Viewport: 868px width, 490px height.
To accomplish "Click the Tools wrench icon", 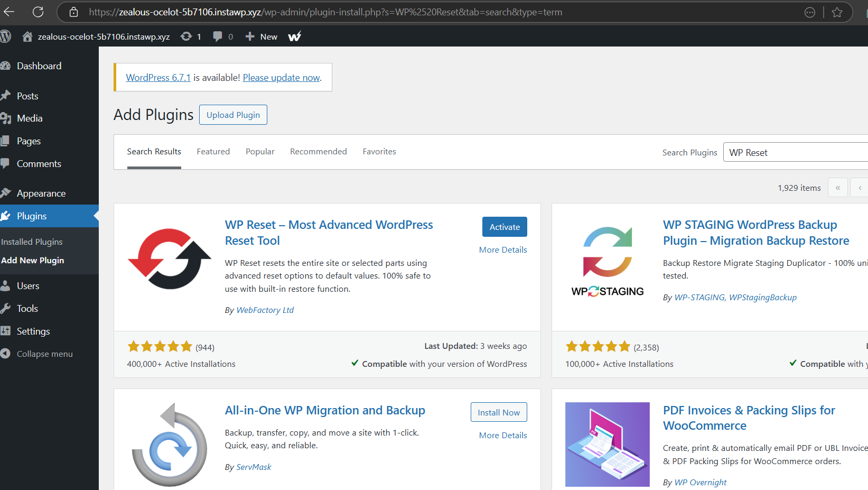I will click(5, 309).
